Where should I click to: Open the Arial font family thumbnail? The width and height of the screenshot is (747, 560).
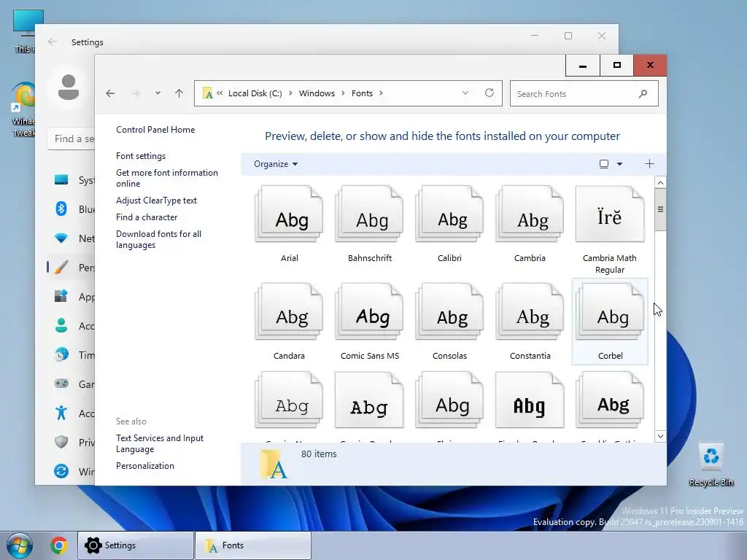tap(289, 214)
